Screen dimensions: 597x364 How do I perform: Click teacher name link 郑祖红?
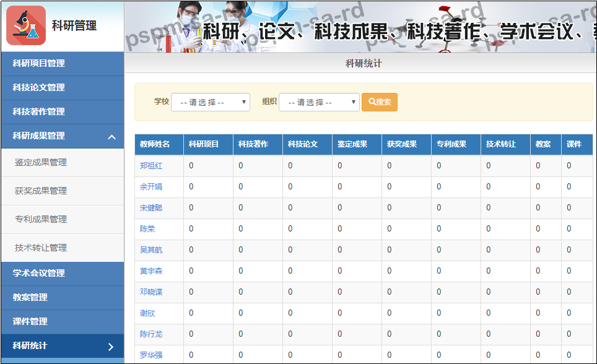pyautogui.click(x=151, y=166)
